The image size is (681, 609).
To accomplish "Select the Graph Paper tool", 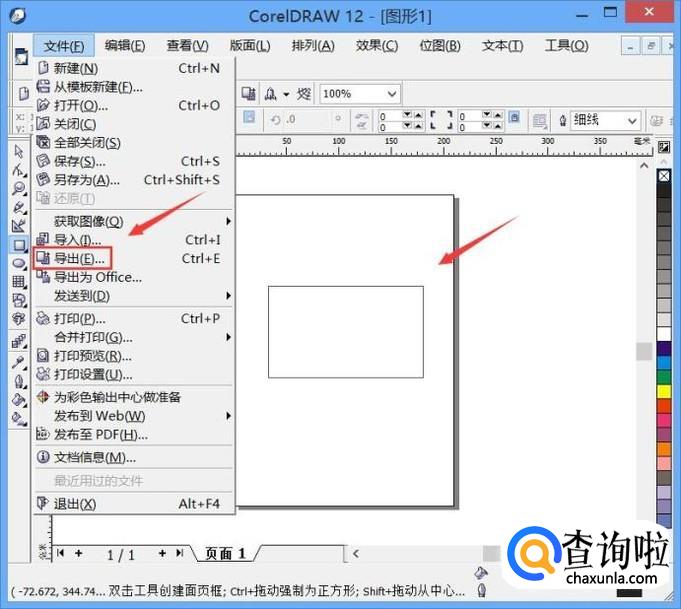I will 19,282.
